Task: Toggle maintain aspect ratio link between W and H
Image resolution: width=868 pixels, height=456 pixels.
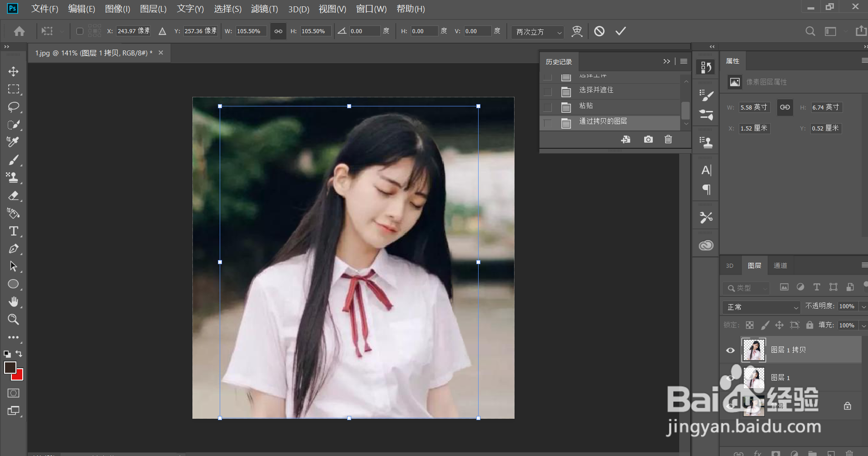Action: click(x=278, y=31)
